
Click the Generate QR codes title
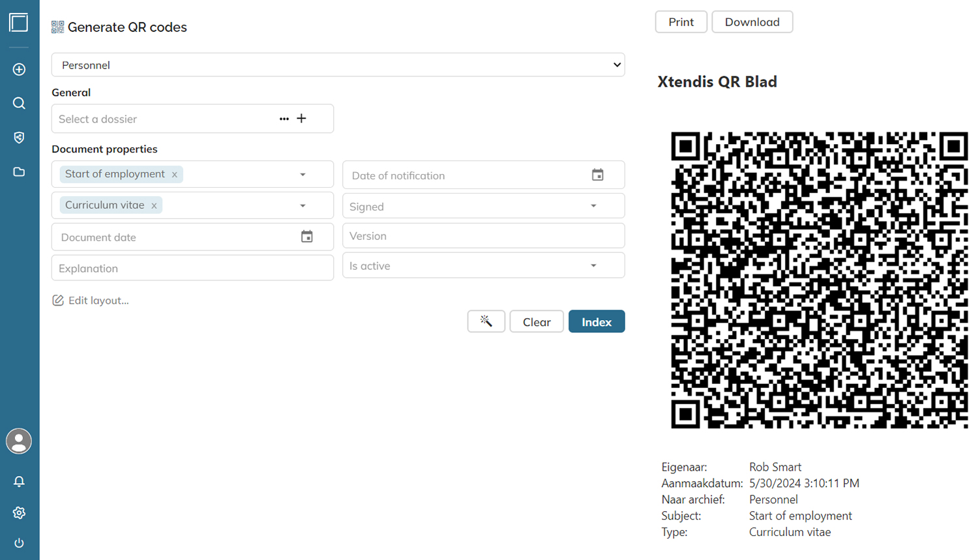(x=127, y=27)
